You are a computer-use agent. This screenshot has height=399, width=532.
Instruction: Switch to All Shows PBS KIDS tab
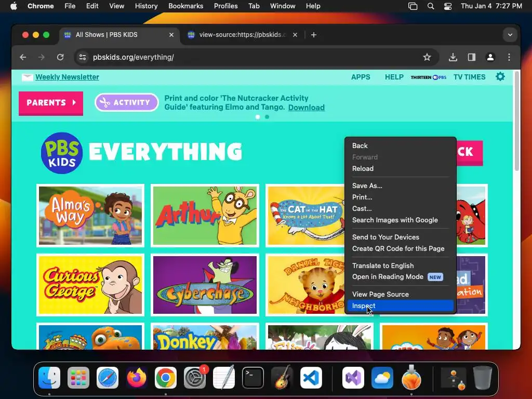(119, 35)
